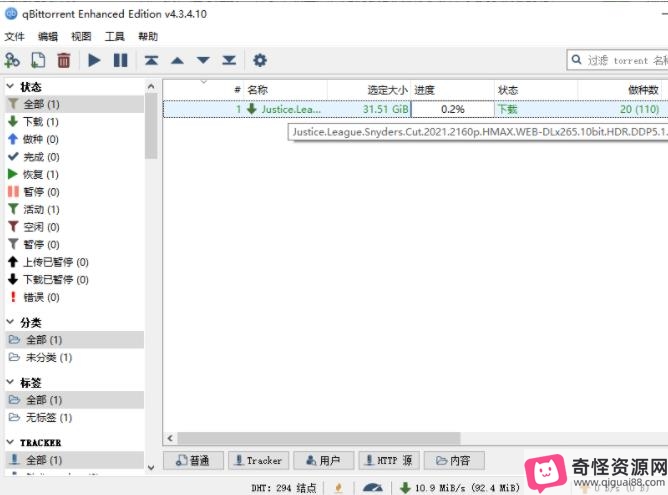This screenshot has width=668, height=495.
Task: Click sidebar scrollbar up arrow
Action: (x=151, y=86)
